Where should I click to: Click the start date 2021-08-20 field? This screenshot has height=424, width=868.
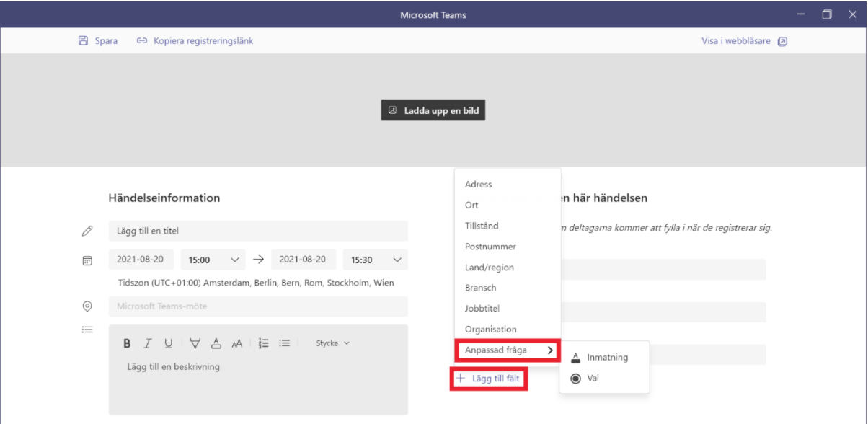pyautogui.click(x=141, y=260)
